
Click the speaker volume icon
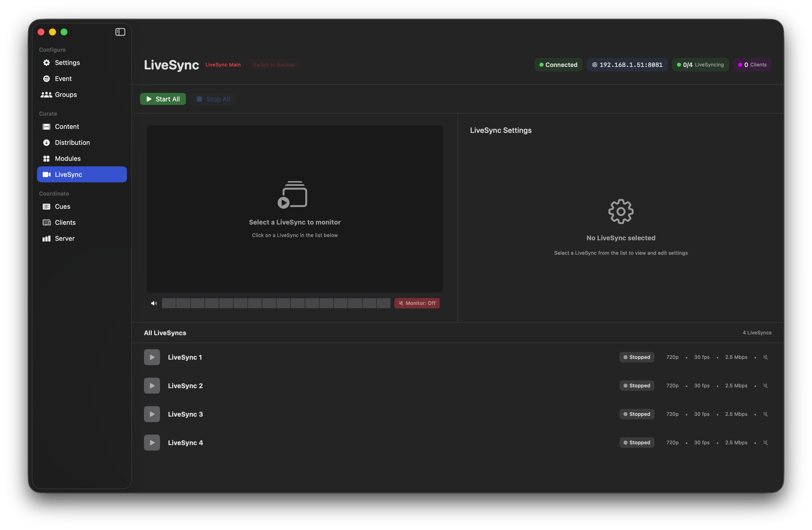154,303
